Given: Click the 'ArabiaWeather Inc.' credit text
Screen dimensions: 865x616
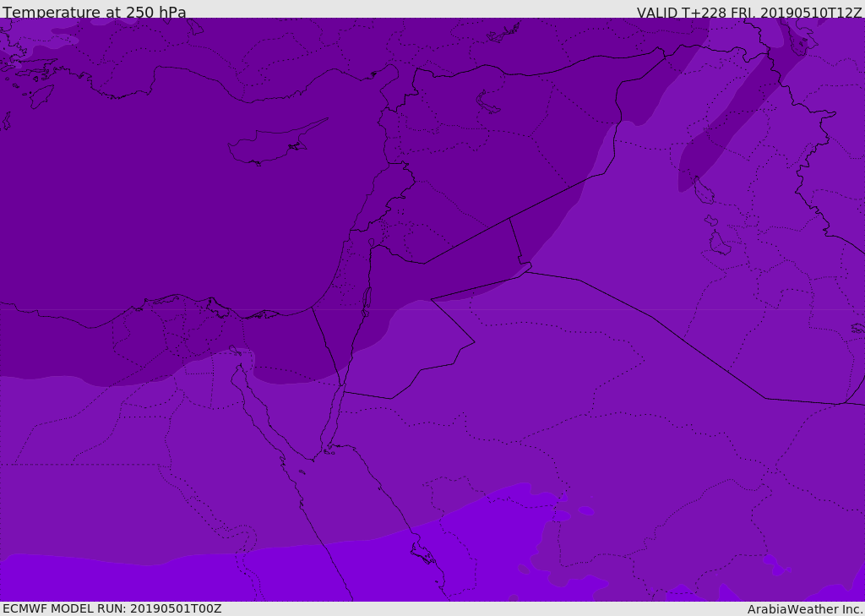Looking at the screenshot, I should pos(805,609).
